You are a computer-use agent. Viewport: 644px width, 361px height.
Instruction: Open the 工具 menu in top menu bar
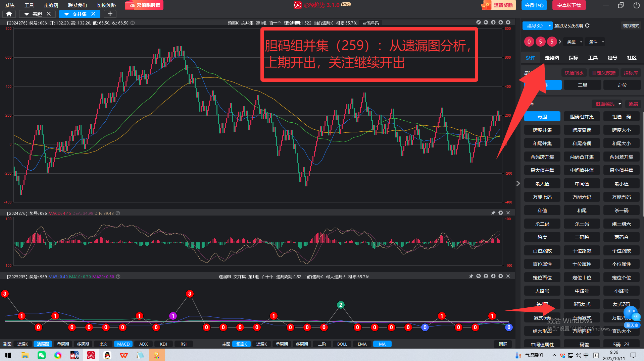29,5
